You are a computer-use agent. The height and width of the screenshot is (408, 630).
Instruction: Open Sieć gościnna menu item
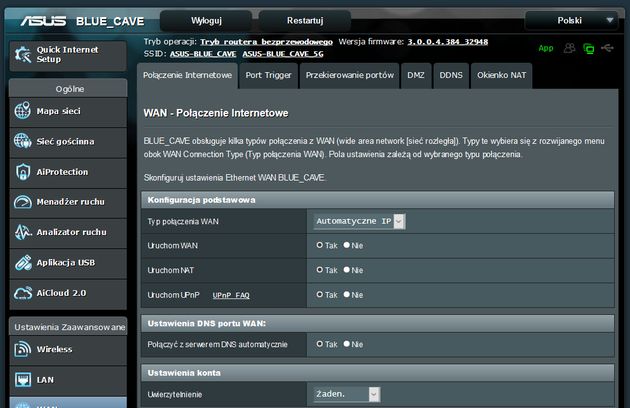pos(68,141)
